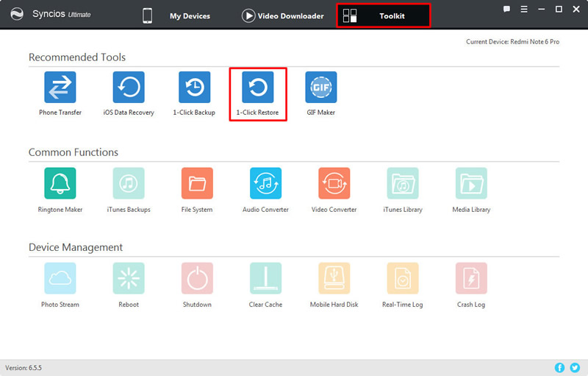Open iTunes Backups

(129, 183)
